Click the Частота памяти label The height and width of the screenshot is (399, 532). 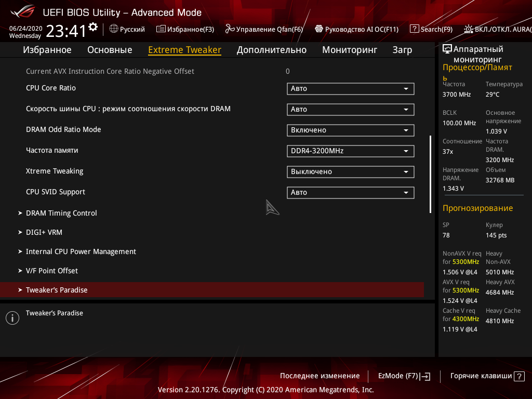(x=52, y=150)
